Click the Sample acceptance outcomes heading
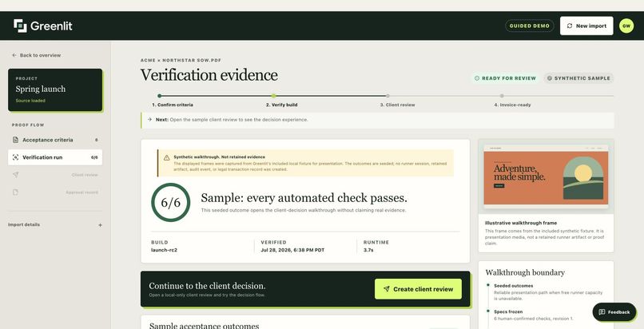Viewport: 644px width, 329px height. (x=204, y=326)
